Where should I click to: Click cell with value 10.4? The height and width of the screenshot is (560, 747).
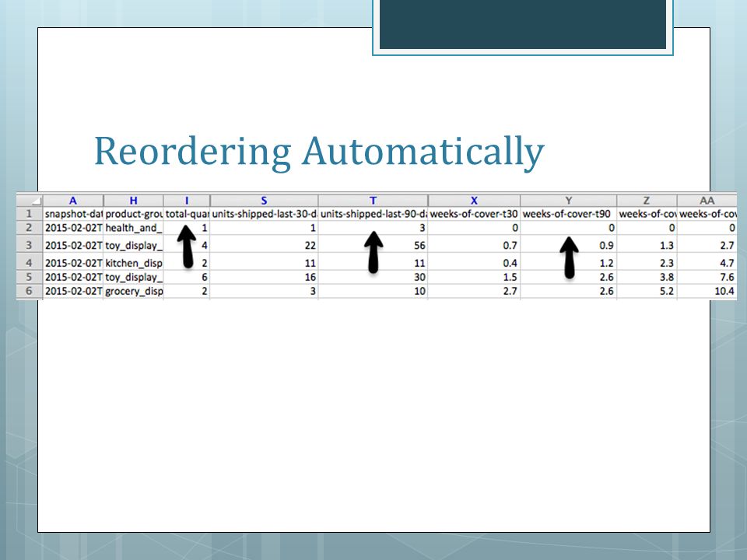tap(707, 291)
